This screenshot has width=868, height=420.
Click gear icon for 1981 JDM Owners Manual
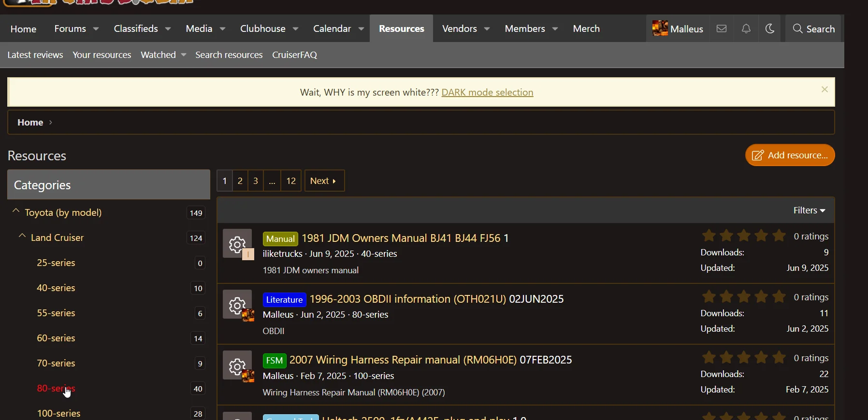pos(237,243)
